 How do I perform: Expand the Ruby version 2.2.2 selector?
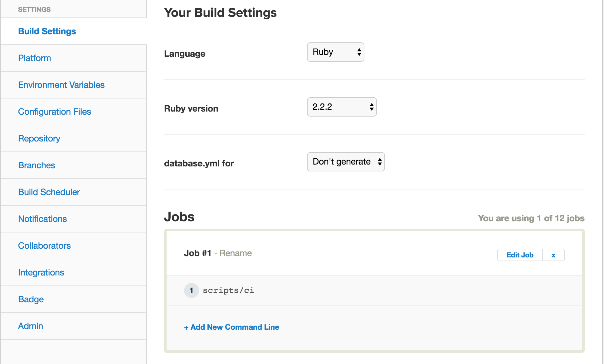342,107
